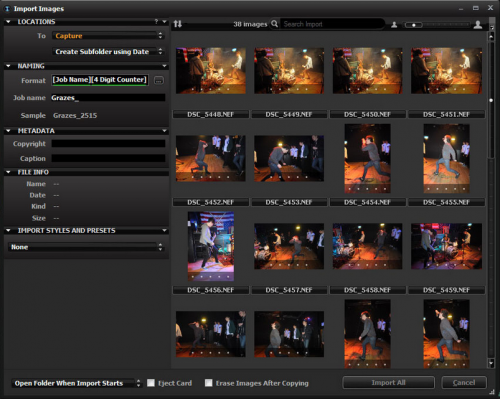Open the Locations panel menu arrow
Image resolution: width=500 pixels, height=399 pixels.
[164, 22]
